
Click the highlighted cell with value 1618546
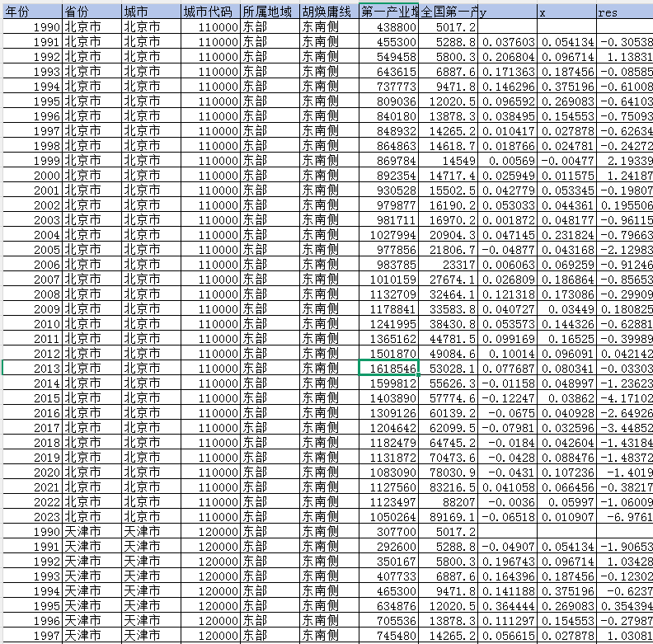click(x=389, y=369)
